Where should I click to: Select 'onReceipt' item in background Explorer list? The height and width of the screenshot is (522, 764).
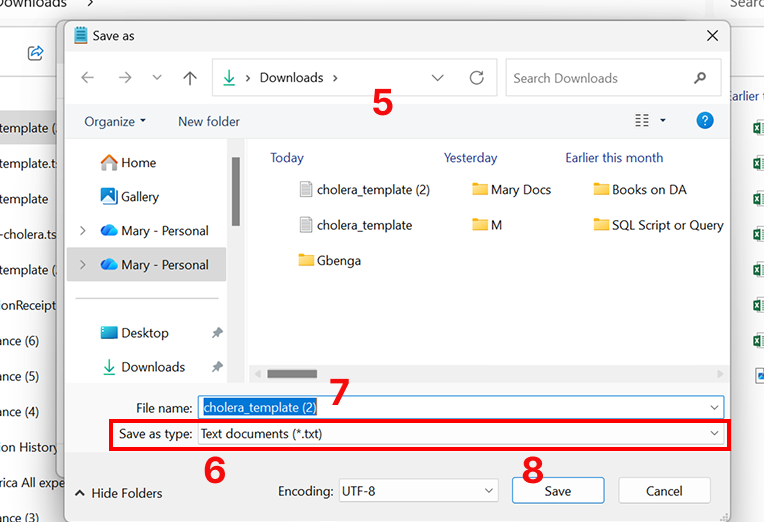pyautogui.click(x=28, y=306)
